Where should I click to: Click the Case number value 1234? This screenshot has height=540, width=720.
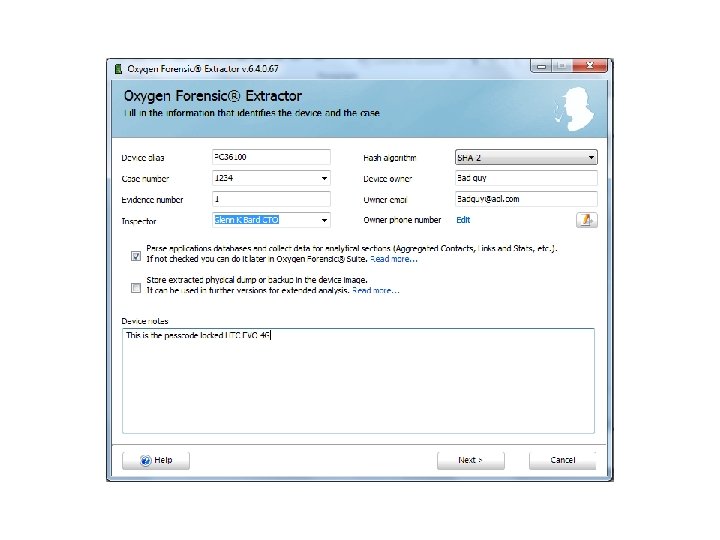point(224,178)
